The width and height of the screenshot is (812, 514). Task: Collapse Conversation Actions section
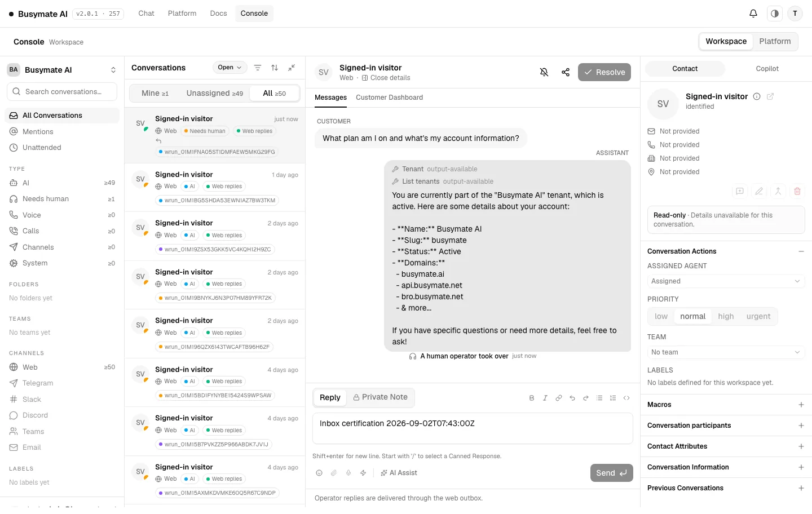pyautogui.click(x=801, y=251)
